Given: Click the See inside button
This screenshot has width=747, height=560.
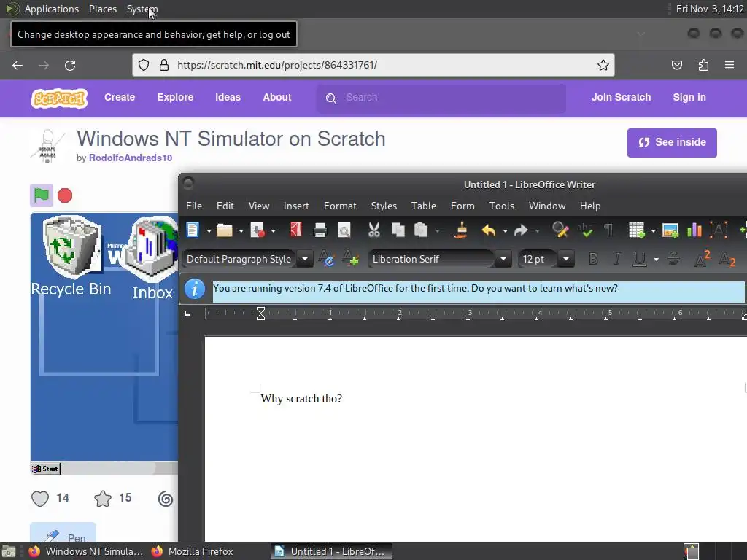Looking at the screenshot, I should [672, 142].
